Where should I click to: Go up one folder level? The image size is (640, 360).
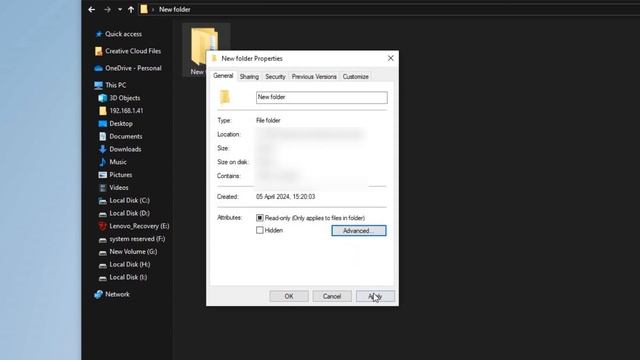point(131,9)
